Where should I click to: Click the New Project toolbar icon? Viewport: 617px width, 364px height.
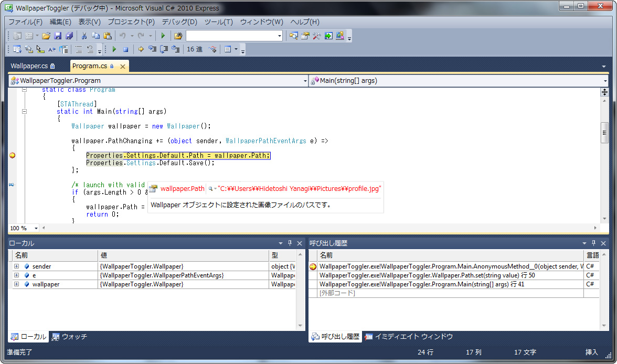pyautogui.click(x=17, y=36)
